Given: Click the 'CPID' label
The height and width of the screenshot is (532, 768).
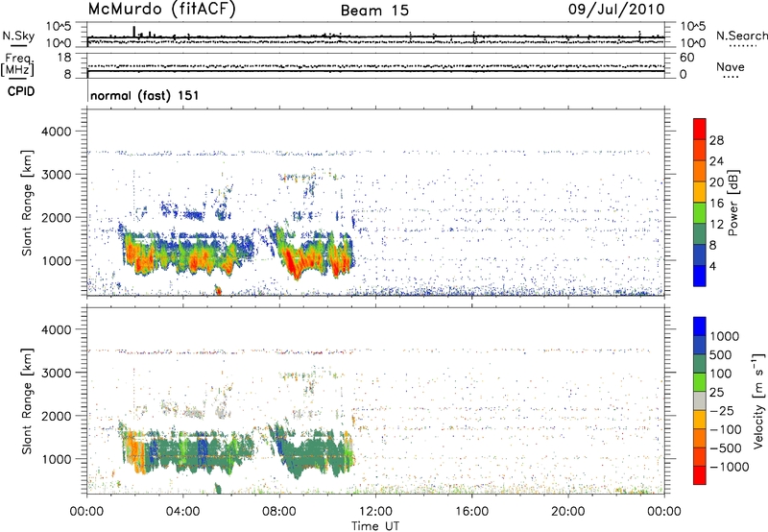Looking at the screenshot, I should [21, 91].
